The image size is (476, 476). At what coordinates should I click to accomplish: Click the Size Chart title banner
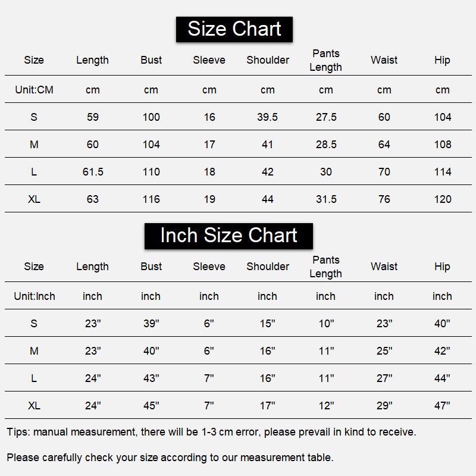click(234, 29)
